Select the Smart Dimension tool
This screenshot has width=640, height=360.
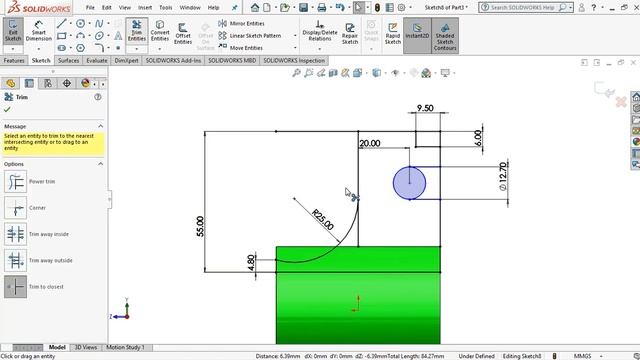click(39, 31)
